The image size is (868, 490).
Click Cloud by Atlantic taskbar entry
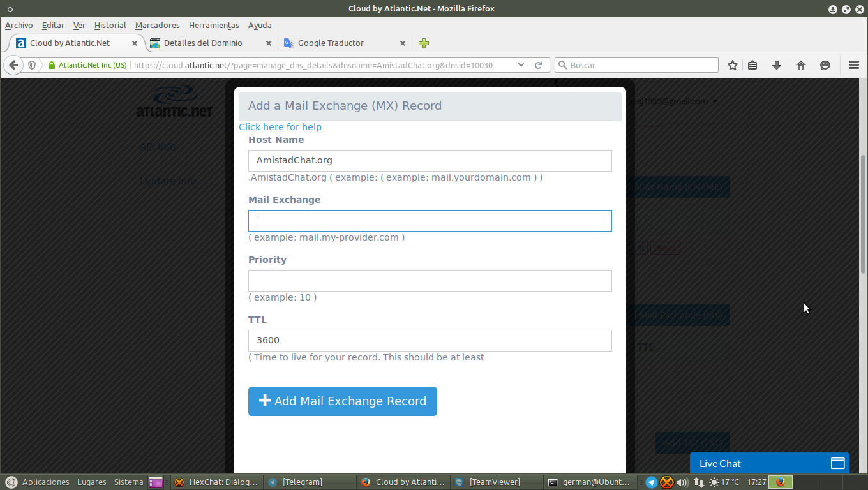[x=403, y=482]
